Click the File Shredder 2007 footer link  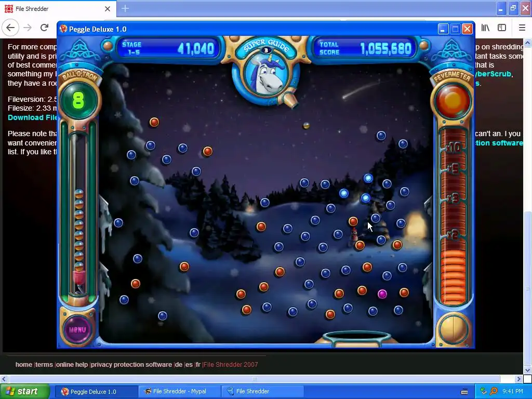point(231,364)
